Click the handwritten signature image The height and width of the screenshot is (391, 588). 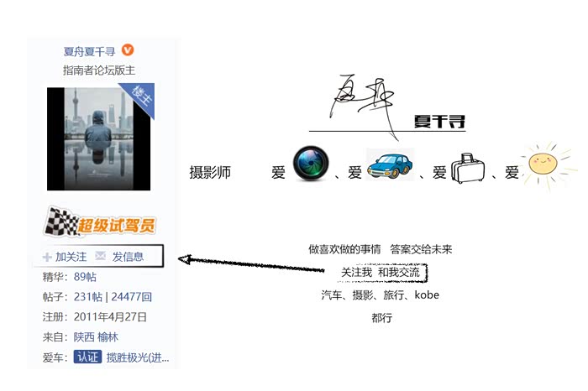(387, 107)
